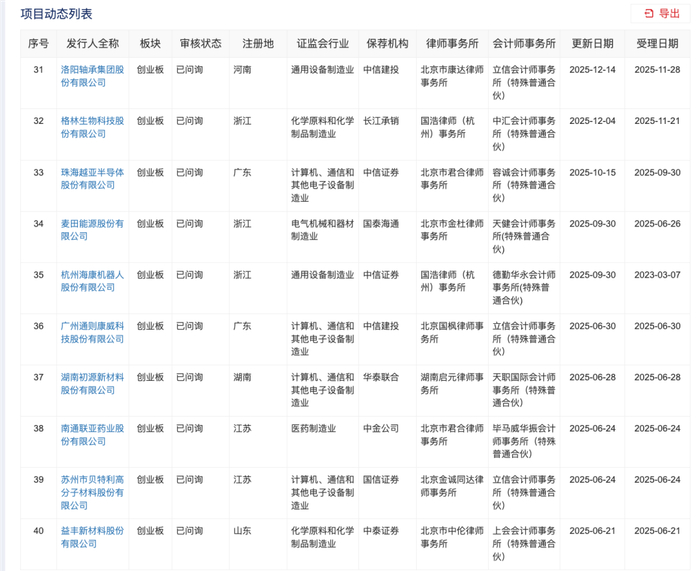Viewport: 700px width, 571px height.
Task: Click the 导出 export button
Action: point(662,13)
